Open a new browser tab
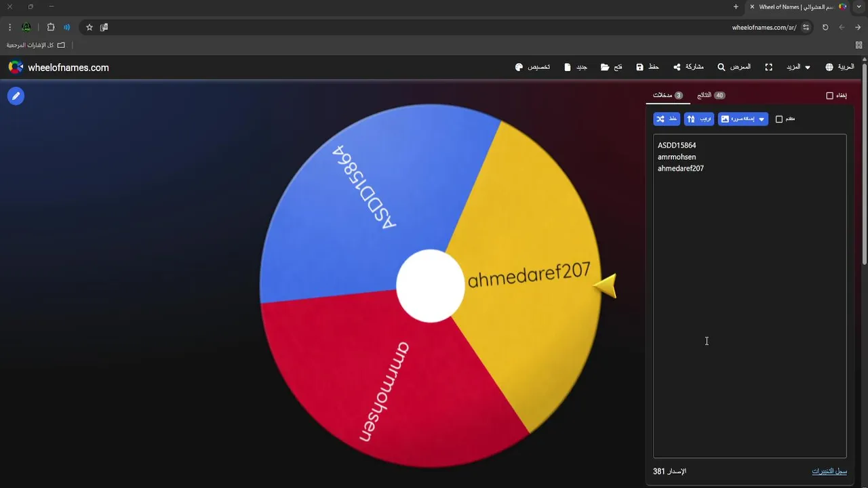This screenshot has width=868, height=488. click(736, 7)
